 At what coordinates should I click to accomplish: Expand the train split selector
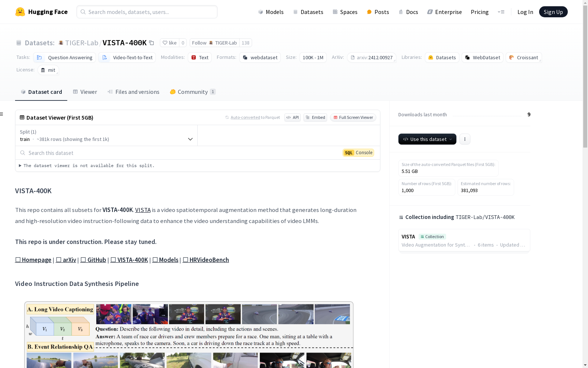tap(106, 135)
